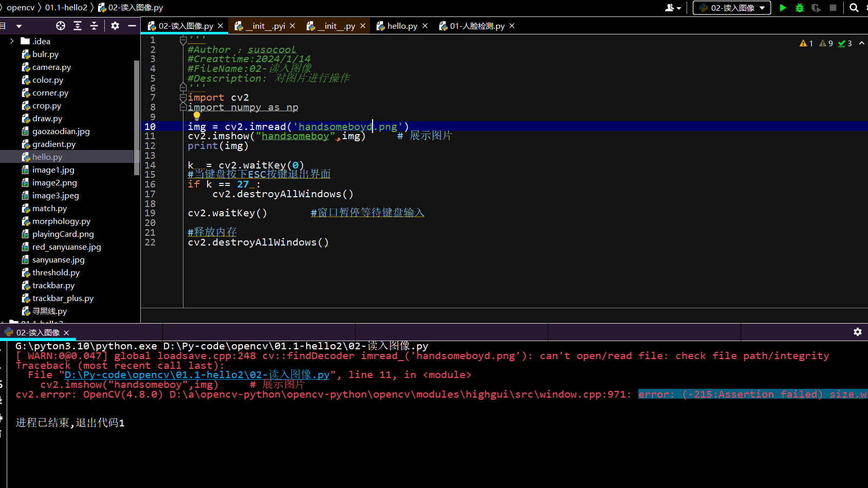Collapse all folders in Project tree
Screen dimensions: 868x488
(x=94, y=25)
